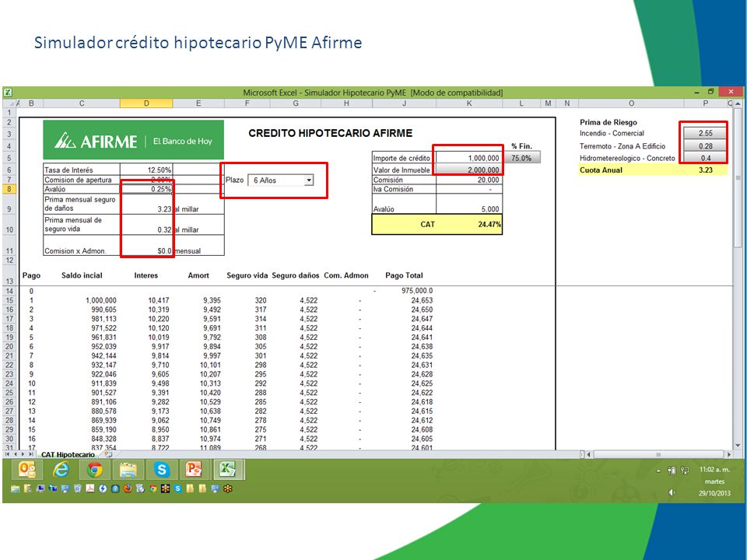The image size is (747, 560).
Task: Click the vertical scrollbar down arrow
Action: [738, 446]
